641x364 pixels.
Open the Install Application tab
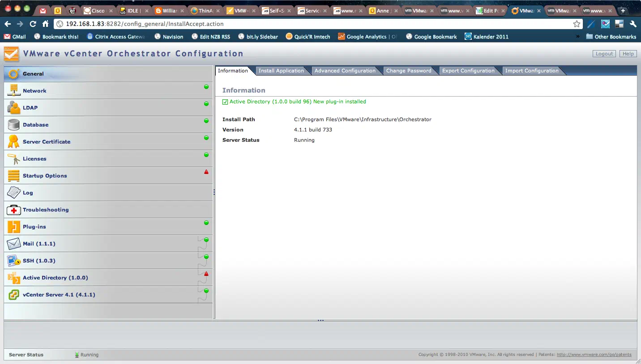(x=281, y=71)
